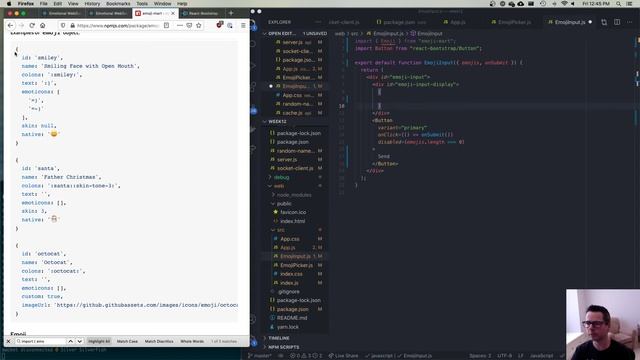Open the Explorer panel ellipsis menu
Image resolution: width=640 pixels, height=360 pixels.
pos(318,22)
